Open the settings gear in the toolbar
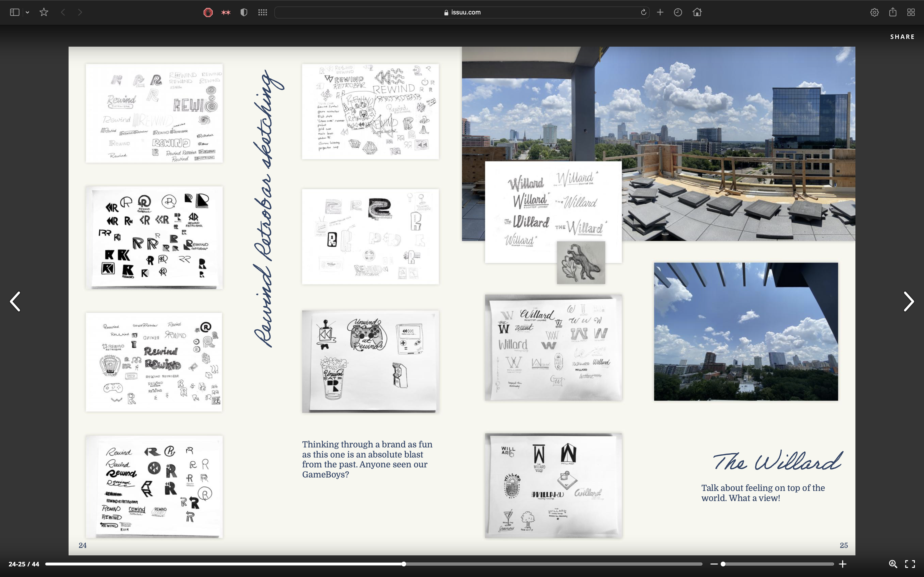The width and height of the screenshot is (924, 577). point(874,12)
